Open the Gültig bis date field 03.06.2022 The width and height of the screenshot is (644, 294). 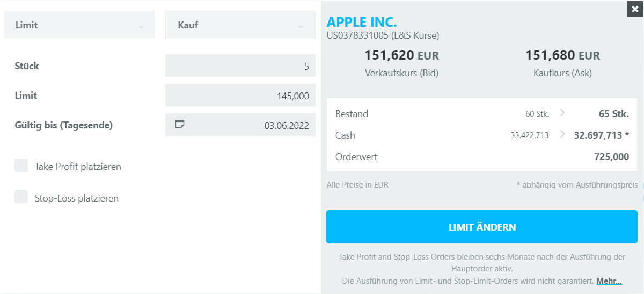tap(240, 125)
